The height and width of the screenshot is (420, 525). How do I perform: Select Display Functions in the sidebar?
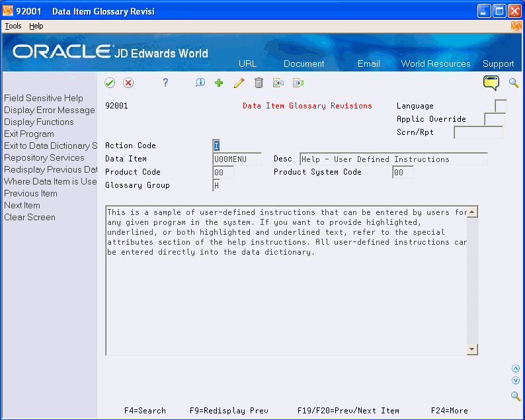pyautogui.click(x=39, y=122)
